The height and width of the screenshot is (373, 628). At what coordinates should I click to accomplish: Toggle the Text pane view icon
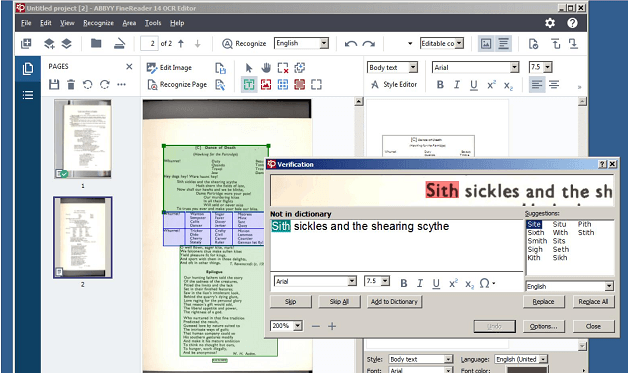(503, 43)
